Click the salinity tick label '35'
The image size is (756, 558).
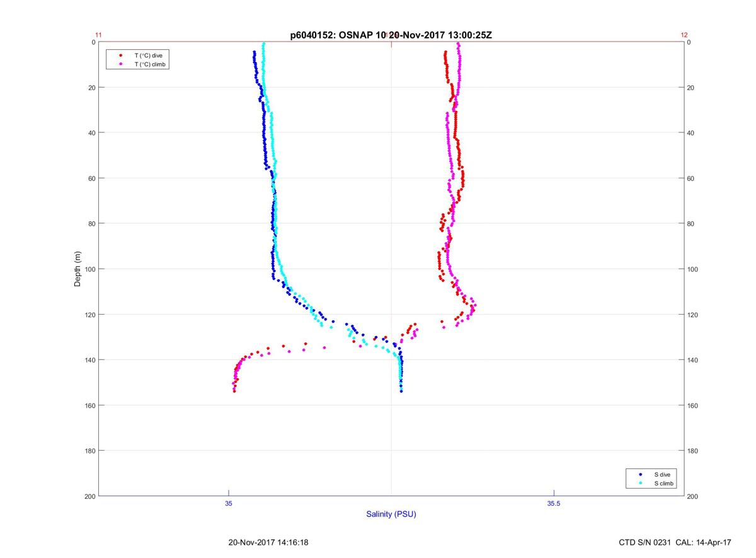tap(229, 503)
